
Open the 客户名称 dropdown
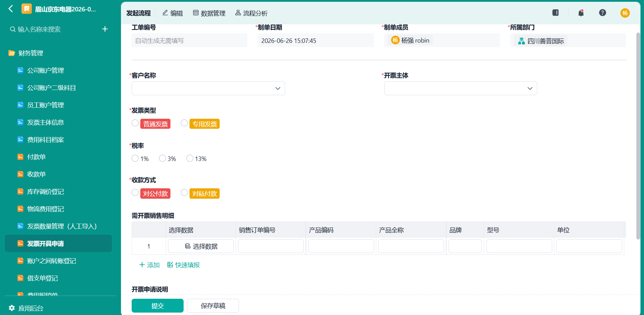click(x=208, y=88)
